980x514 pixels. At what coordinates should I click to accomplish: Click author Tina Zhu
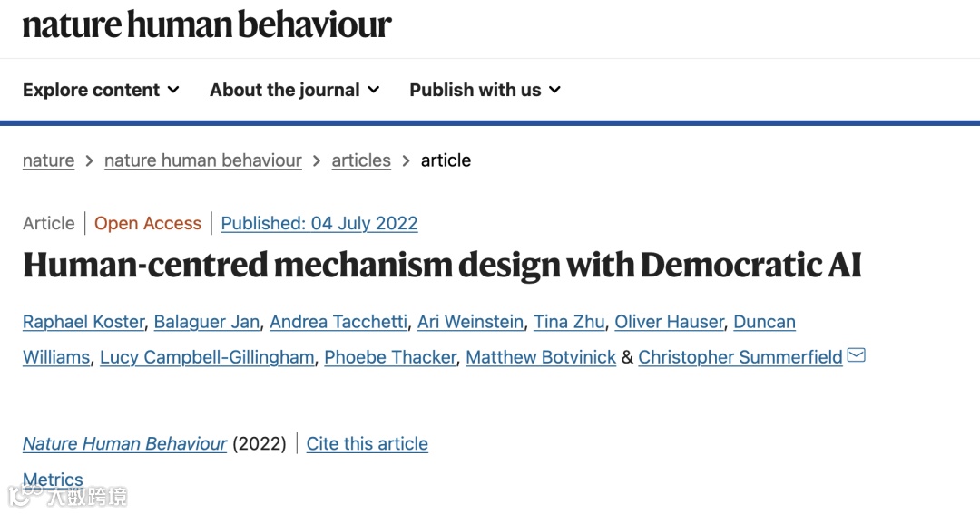click(x=568, y=322)
